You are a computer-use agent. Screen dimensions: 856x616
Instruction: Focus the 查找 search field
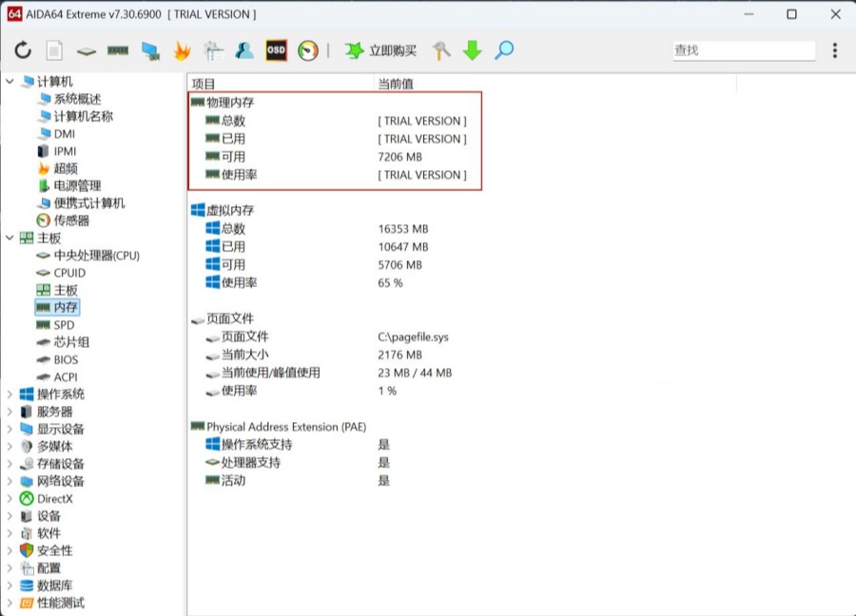pyautogui.click(x=744, y=50)
